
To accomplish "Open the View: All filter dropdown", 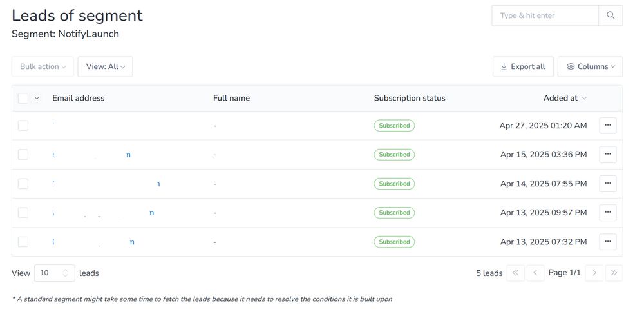I will 105,66.
